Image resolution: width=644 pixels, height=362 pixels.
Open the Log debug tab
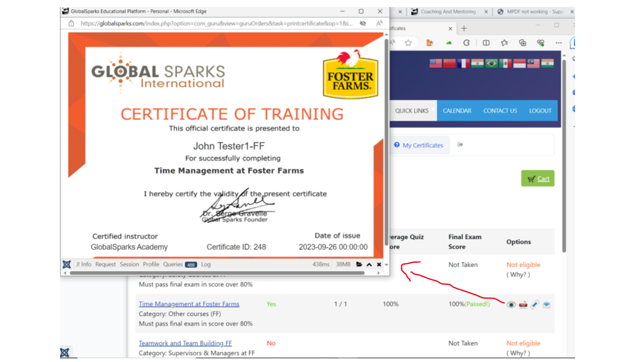click(206, 264)
